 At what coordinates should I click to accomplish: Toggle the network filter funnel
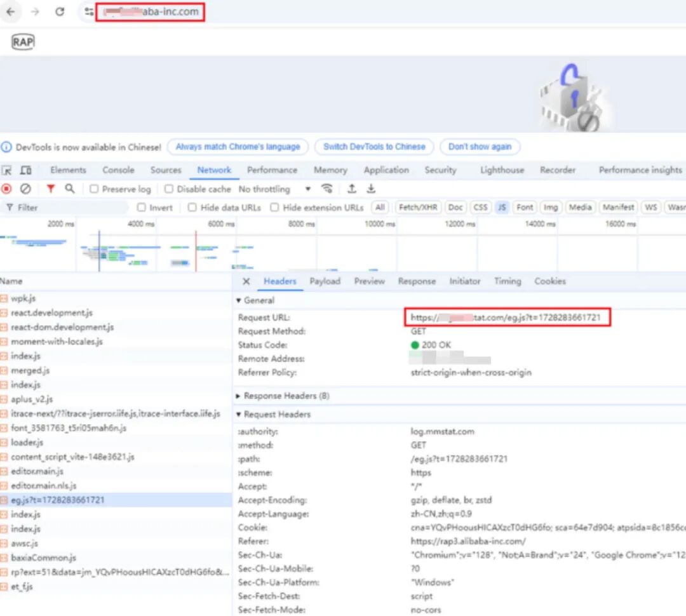point(51,189)
